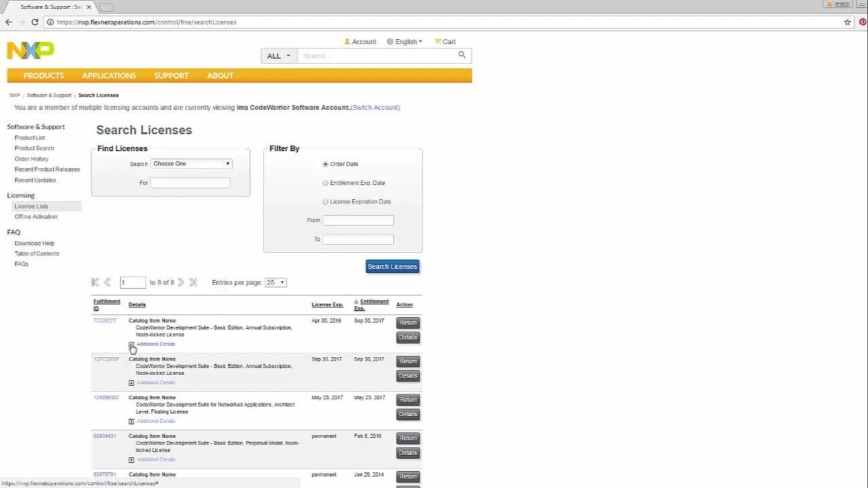
Task: Open the SUPPORT menu
Action: tap(171, 75)
